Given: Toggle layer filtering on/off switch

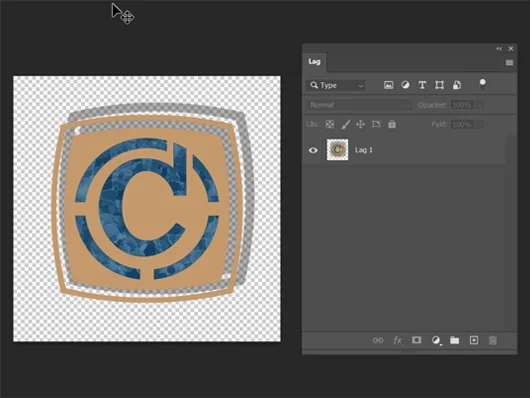Looking at the screenshot, I should 482,84.
